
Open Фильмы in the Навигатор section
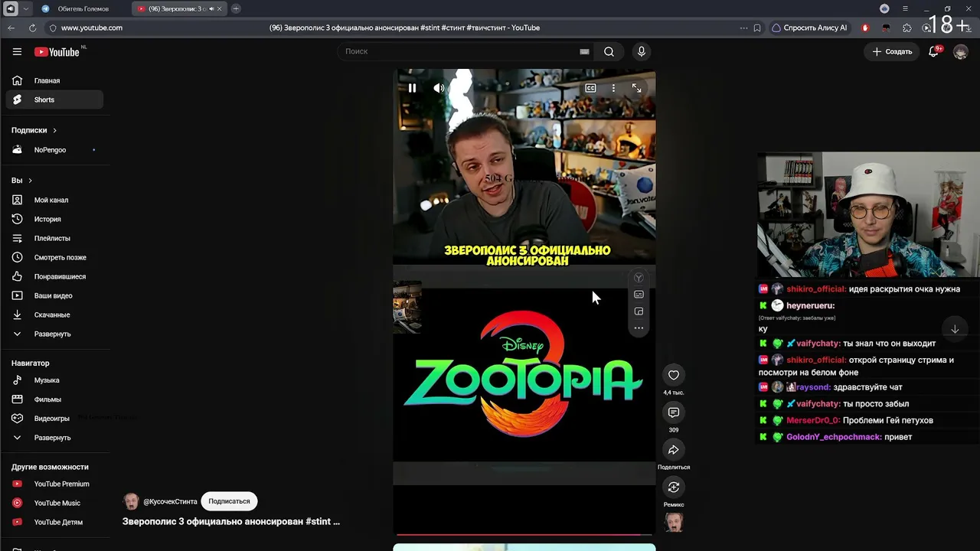click(54, 399)
